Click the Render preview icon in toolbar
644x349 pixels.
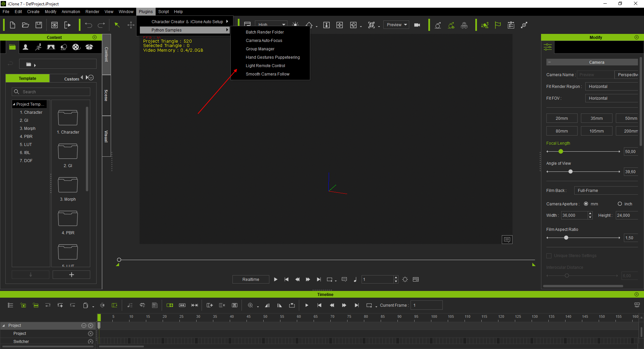[54, 25]
